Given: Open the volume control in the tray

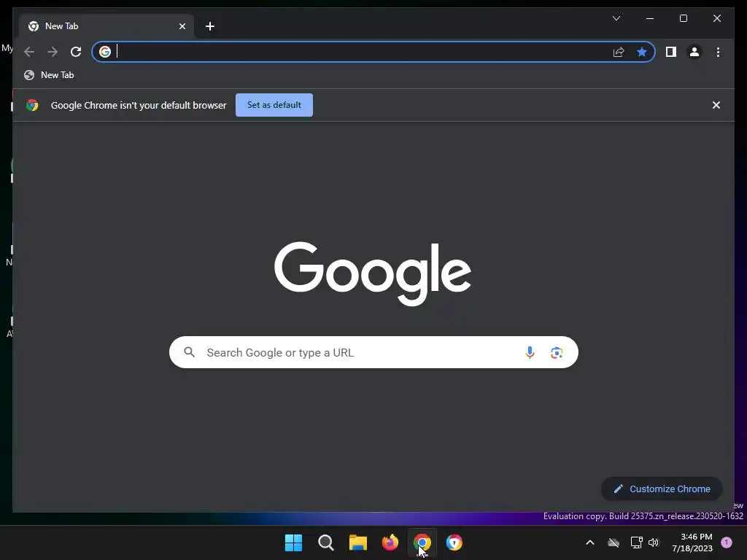Looking at the screenshot, I should point(654,542).
